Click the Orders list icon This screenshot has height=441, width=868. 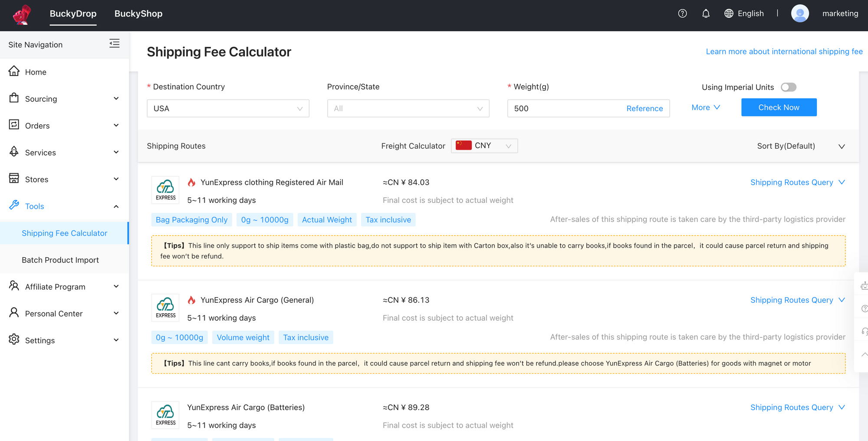click(x=14, y=125)
